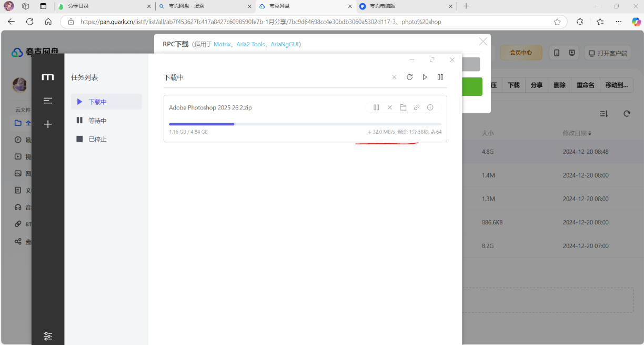Copy link of Photoshop download task
Image resolution: width=644 pixels, height=345 pixels.
click(x=417, y=107)
